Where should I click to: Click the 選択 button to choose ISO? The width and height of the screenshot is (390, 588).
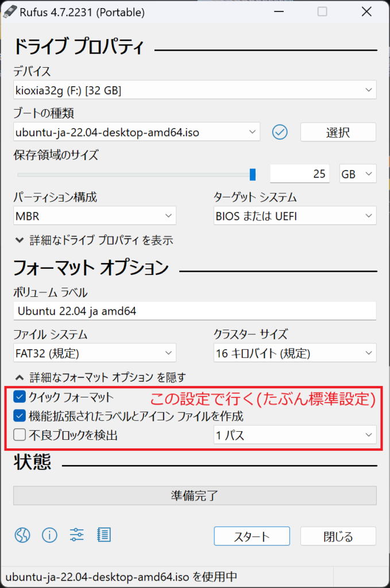pos(338,132)
